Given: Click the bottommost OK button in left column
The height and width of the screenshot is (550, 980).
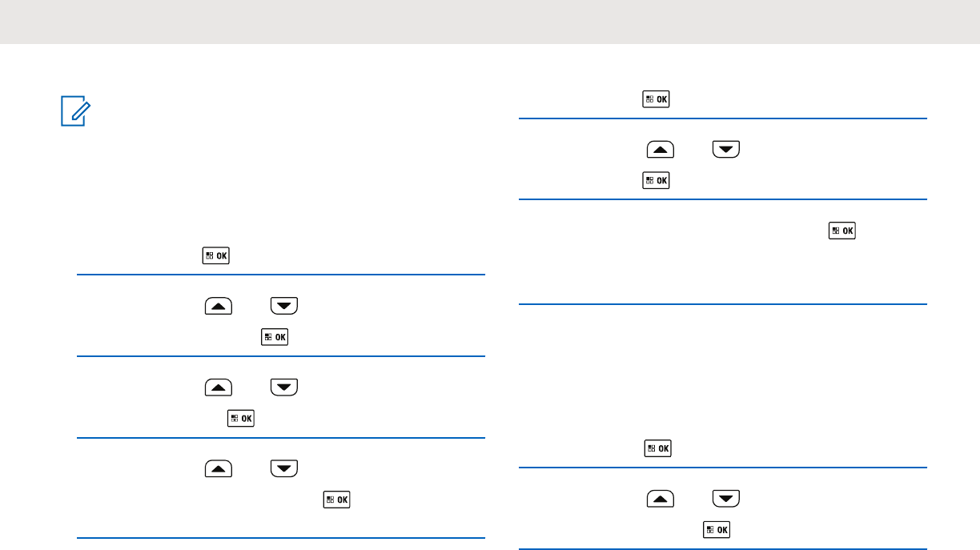Looking at the screenshot, I should 337,499.
